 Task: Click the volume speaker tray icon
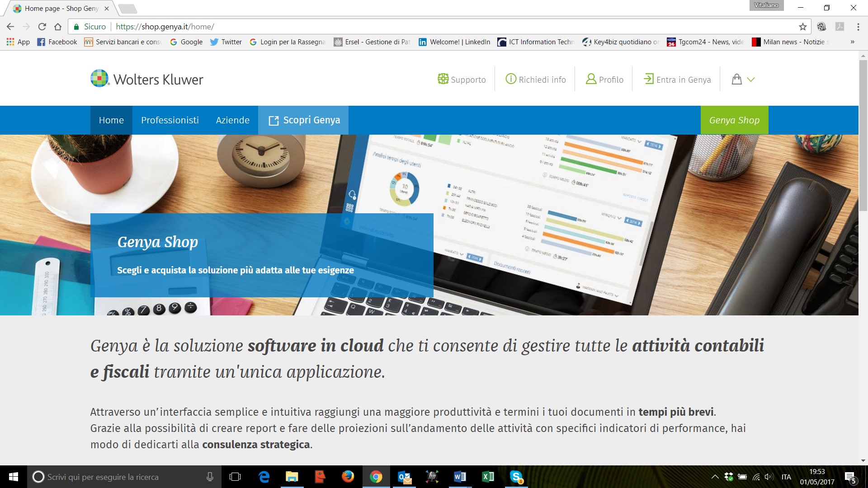769,477
